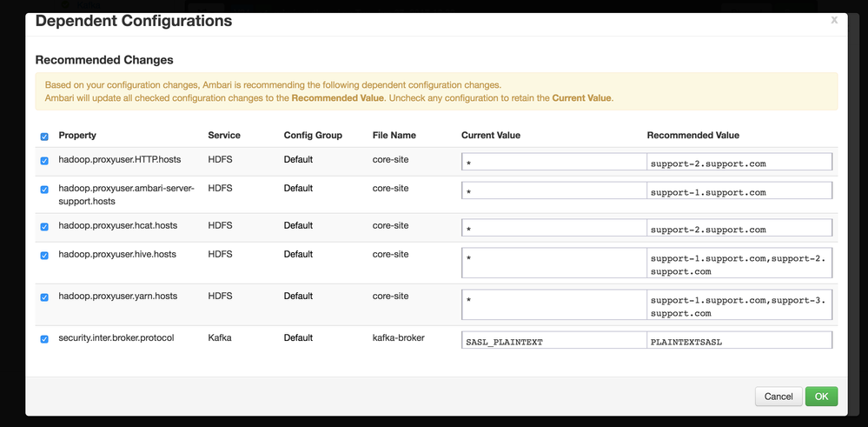868x427 pixels.
Task: Uncheck hadoop.proxyuser.hive.hosts checkbox
Action: tap(44, 256)
